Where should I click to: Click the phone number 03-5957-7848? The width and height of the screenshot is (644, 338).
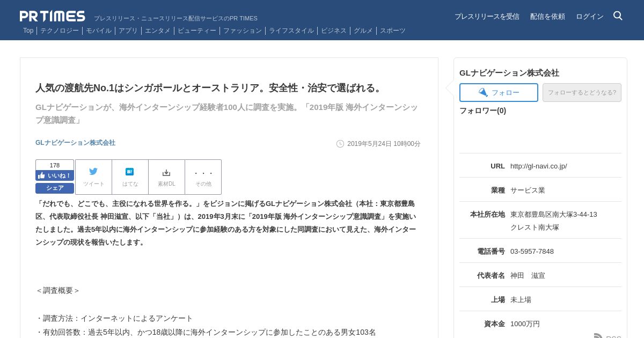pos(532,252)
